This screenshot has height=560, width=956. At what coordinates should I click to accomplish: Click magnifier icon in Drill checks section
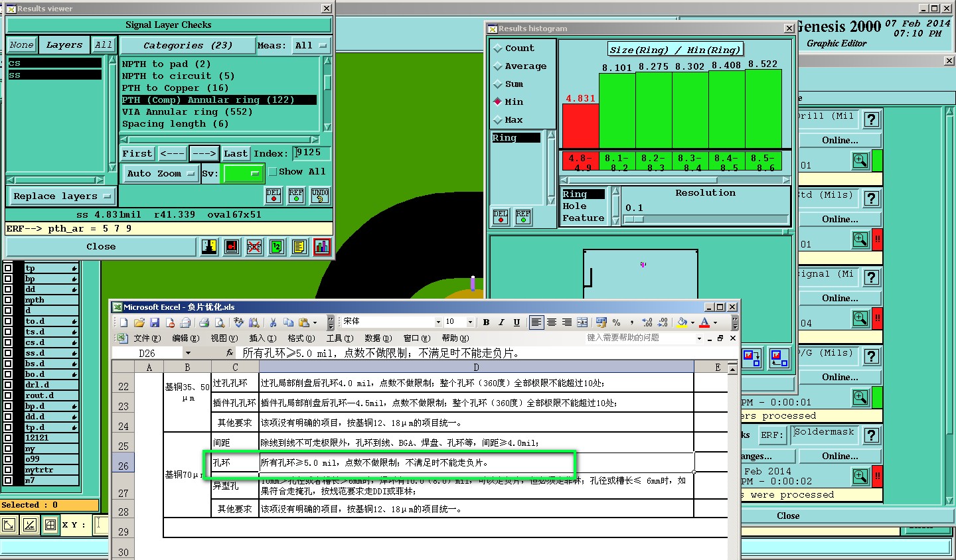tap(860, 161)
